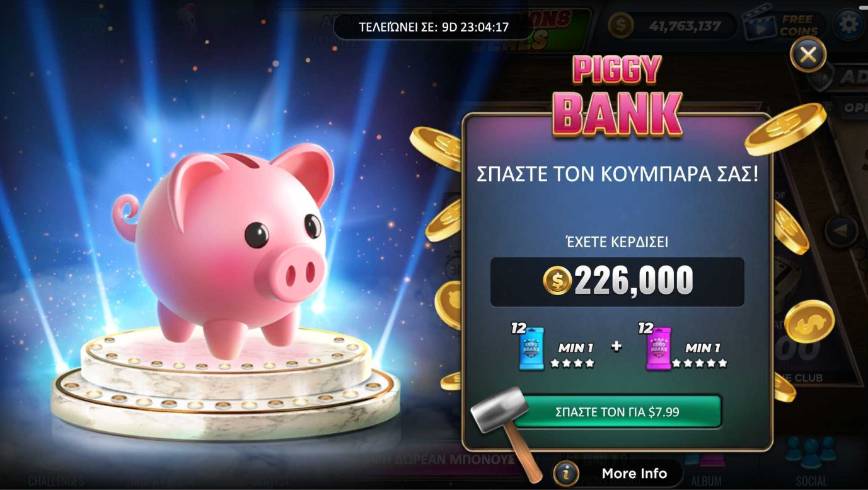Select the purple Lord Board pack icon
The height and width of the screenshot is (490, 868).
click(658, 348)
